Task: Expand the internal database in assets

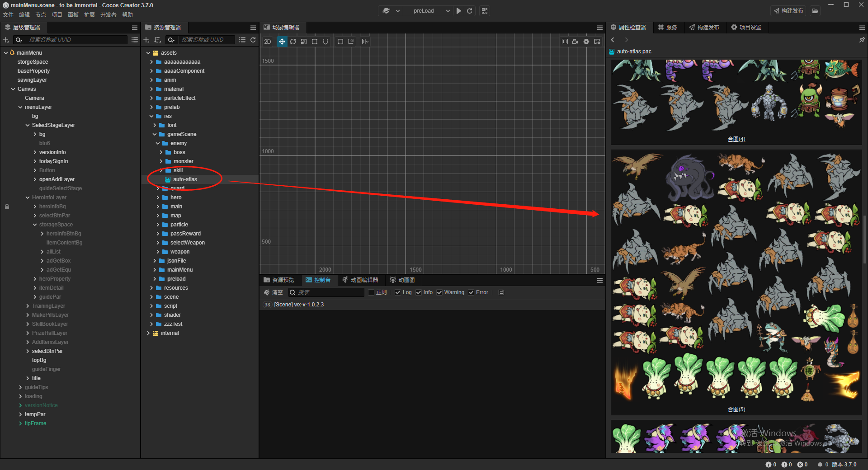Action: [148, 333]
